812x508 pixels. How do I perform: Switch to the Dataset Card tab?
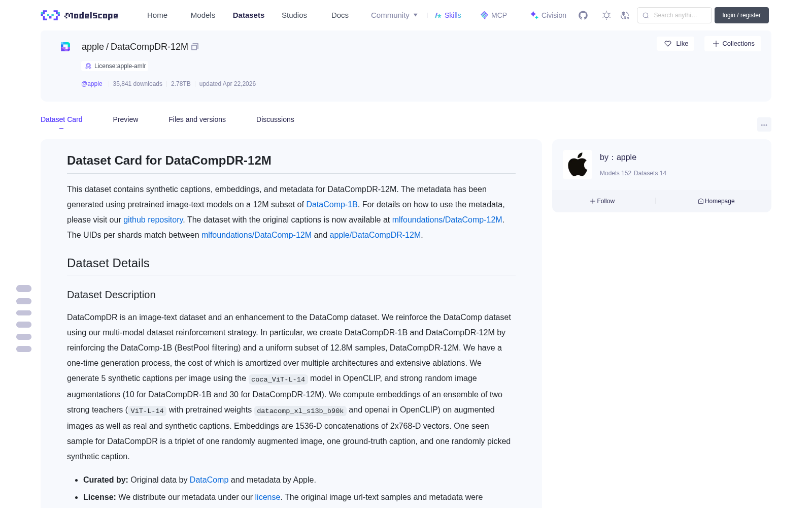point(61,119)
